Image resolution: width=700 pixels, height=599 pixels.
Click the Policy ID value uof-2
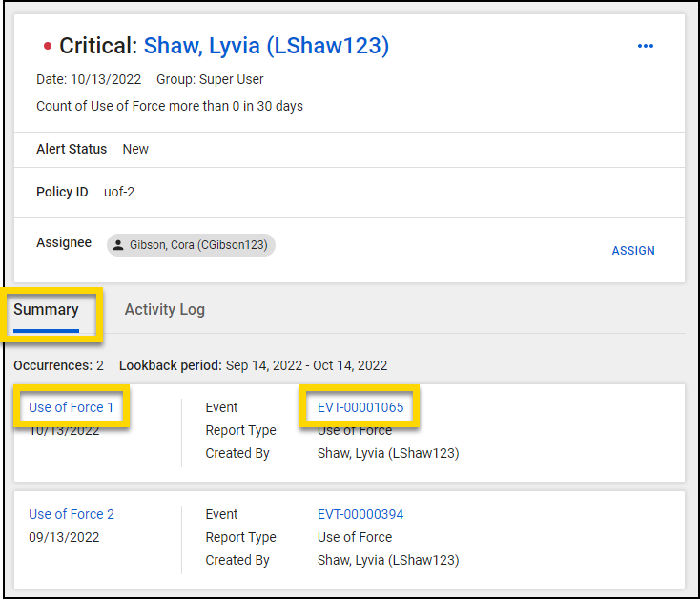[119, 192]
